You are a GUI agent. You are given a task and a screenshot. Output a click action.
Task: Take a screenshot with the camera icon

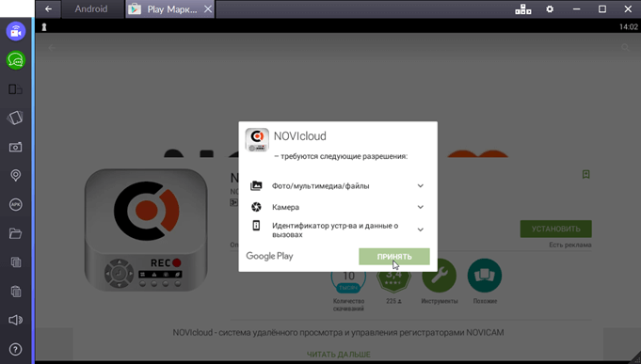[16, 147]
